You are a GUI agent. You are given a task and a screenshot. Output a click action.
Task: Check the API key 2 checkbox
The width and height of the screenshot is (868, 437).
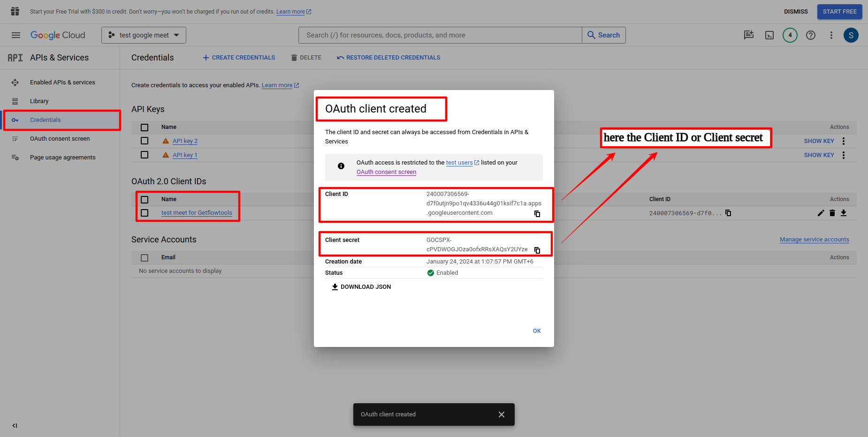145,141
